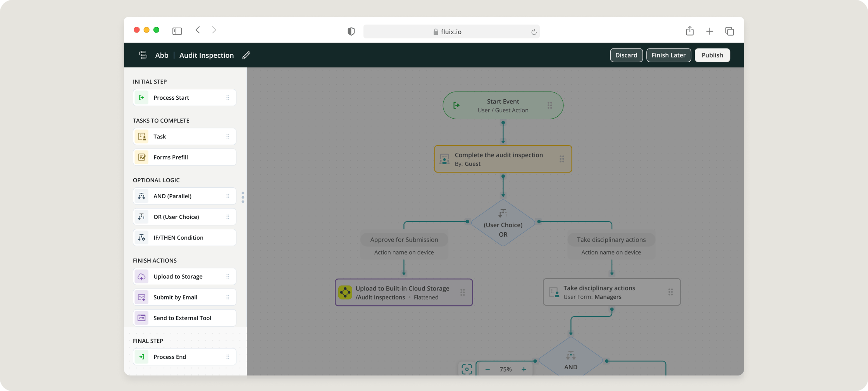Discard the workflow changes
The height and width of the screenshot is (391, 868).
click(626, 55)
